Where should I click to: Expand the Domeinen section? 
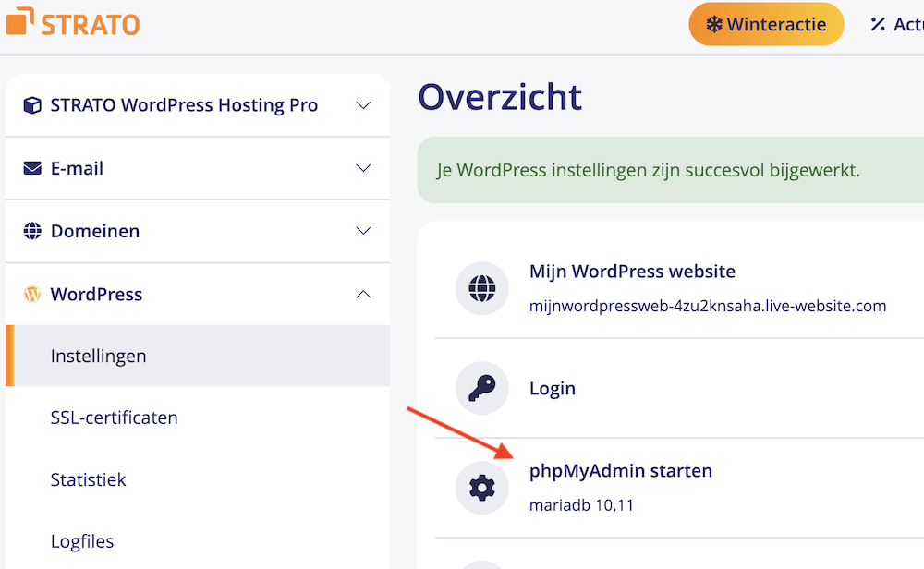click(x=363, y=230)
